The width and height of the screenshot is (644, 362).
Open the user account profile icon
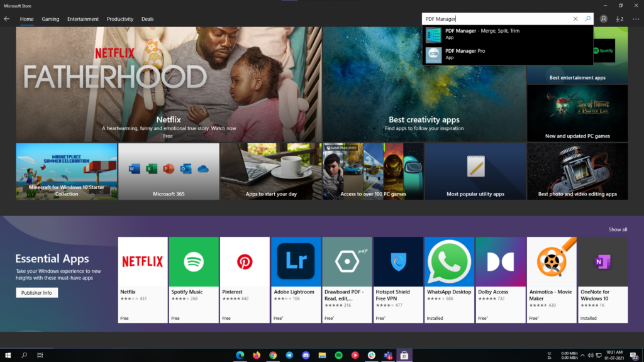pyautogui.click(x=604, y=19)
